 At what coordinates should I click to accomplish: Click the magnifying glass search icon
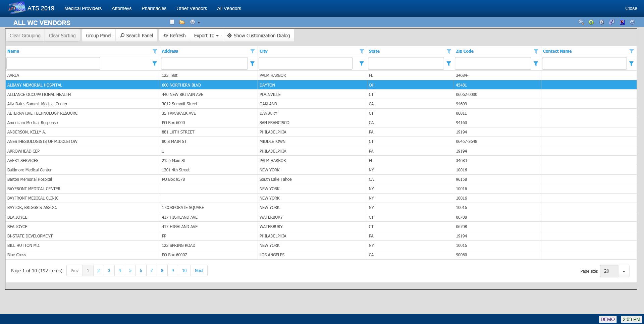[581, 22]
